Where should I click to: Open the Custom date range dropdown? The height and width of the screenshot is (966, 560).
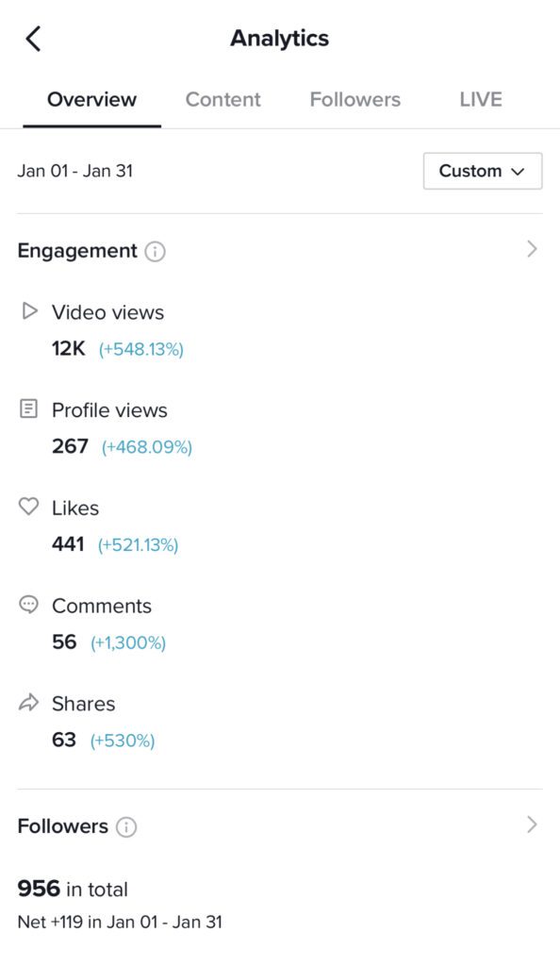click(x=483, y=171)
